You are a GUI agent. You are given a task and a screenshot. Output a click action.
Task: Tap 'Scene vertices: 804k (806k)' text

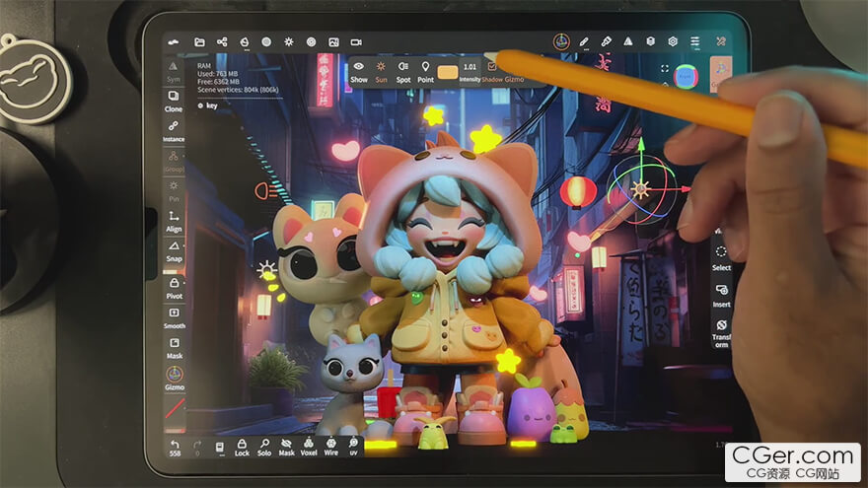(238, 90)
